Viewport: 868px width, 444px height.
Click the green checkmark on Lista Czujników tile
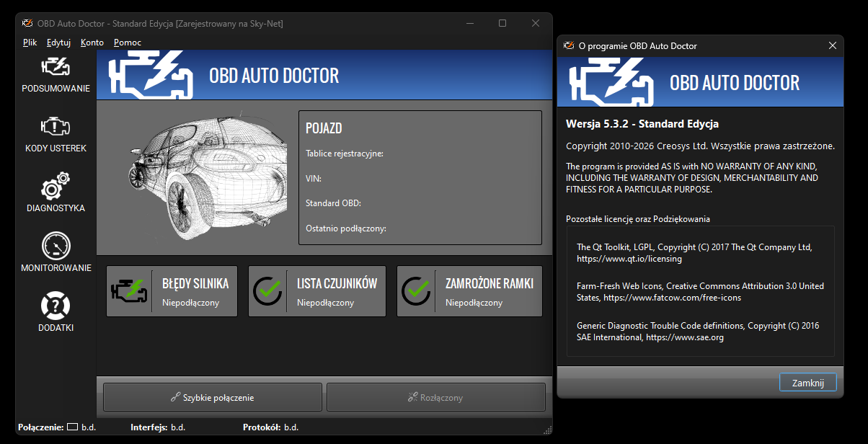pyautogui.click(x=268, y=291)
